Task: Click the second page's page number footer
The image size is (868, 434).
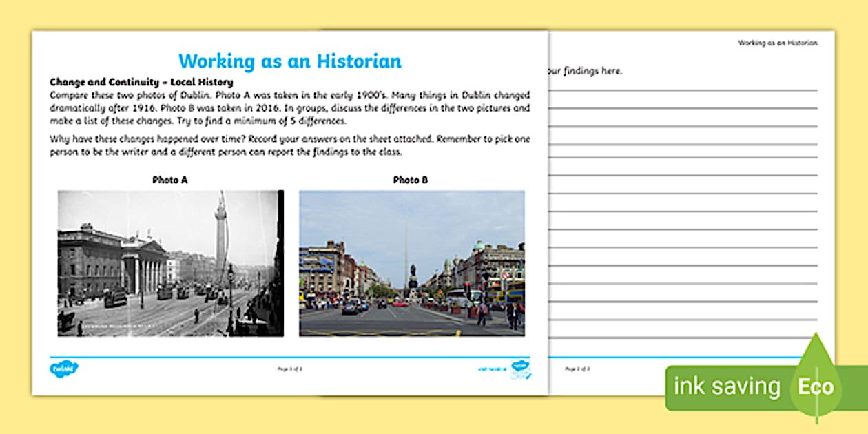Action: tap(576, 369)
